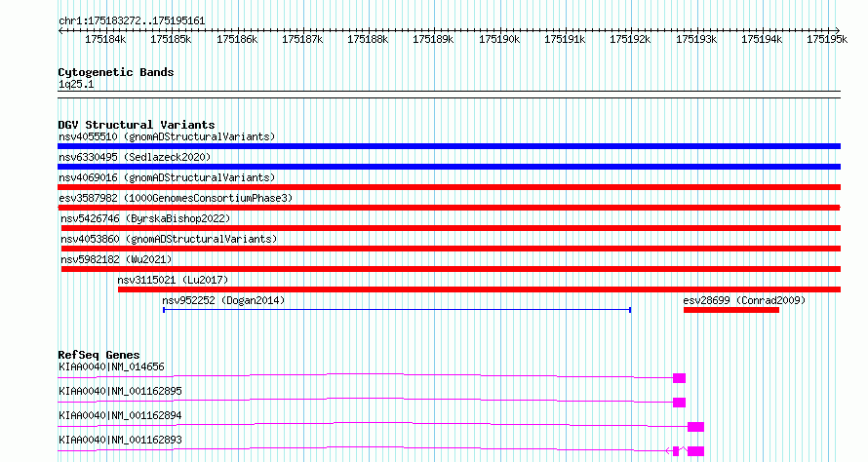
Task: Click the 175190k ruler tick label
Action: (499, 39)
